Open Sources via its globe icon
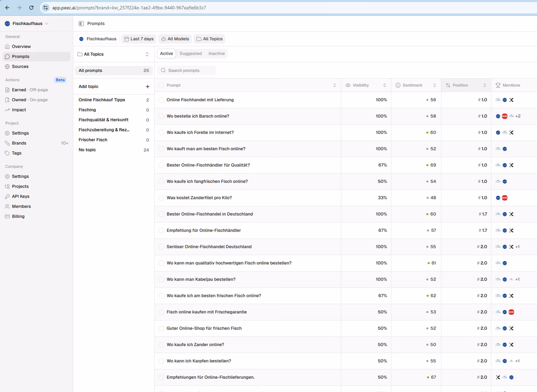Screen dimensions: 537x392 [x=7, y=67]
